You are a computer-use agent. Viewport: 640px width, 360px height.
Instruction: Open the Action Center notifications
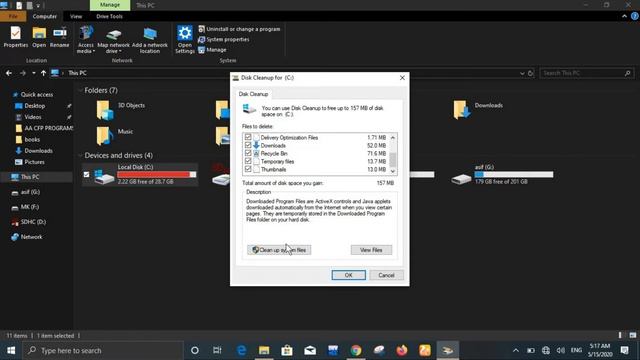pyautogui.click(x=624, y=350)
